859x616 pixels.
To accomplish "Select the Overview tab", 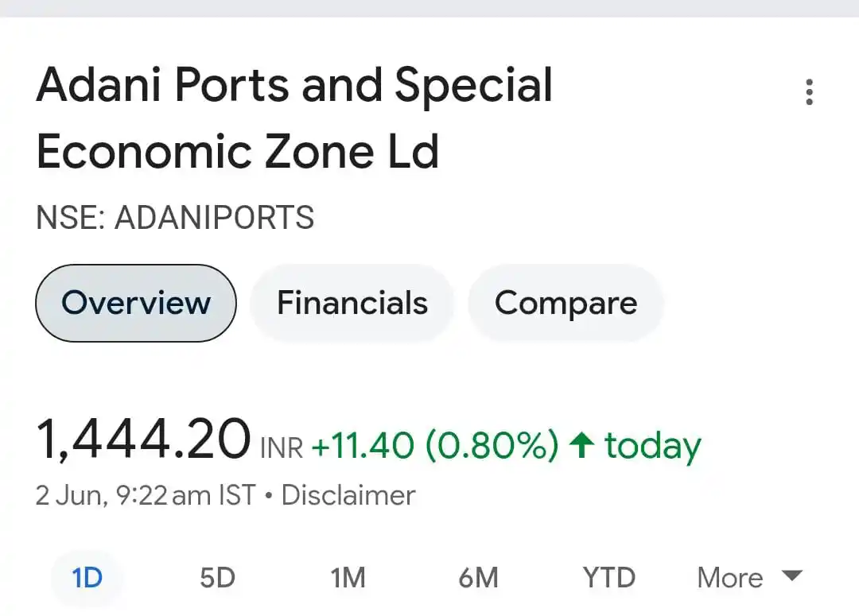I will point(135,303).
